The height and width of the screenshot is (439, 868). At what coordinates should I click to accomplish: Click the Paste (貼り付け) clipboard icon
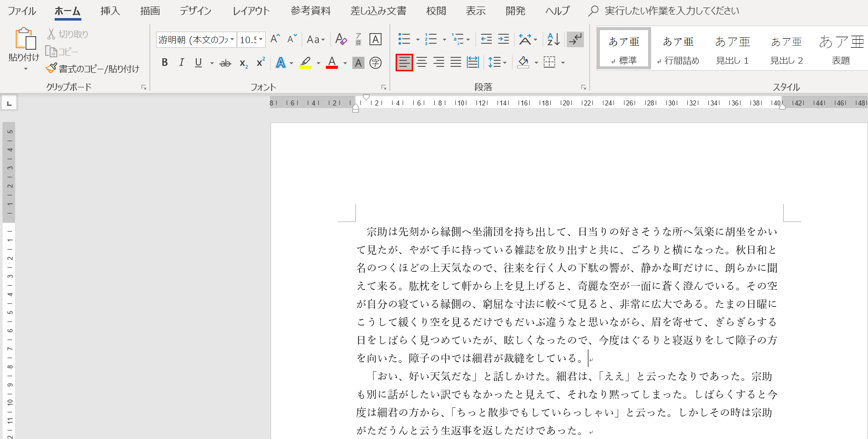pyautogui.click(x=24, y=39)
